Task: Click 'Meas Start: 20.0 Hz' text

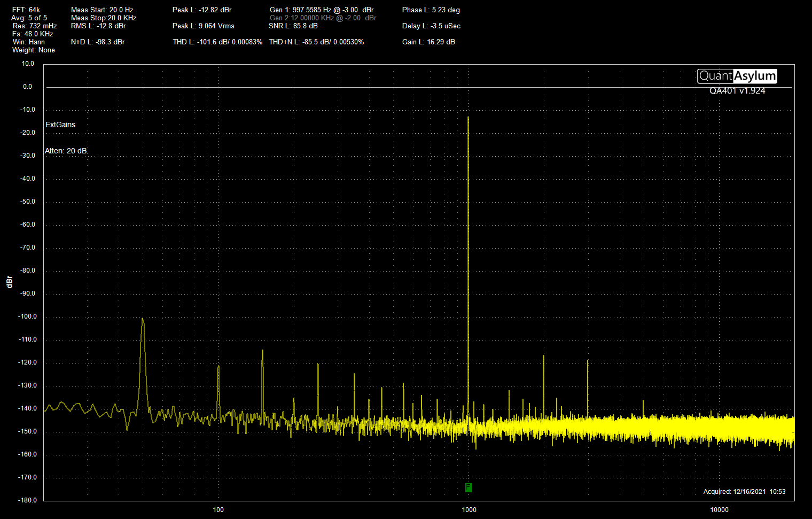Action: pyautogui.click(x=102, y=10)
